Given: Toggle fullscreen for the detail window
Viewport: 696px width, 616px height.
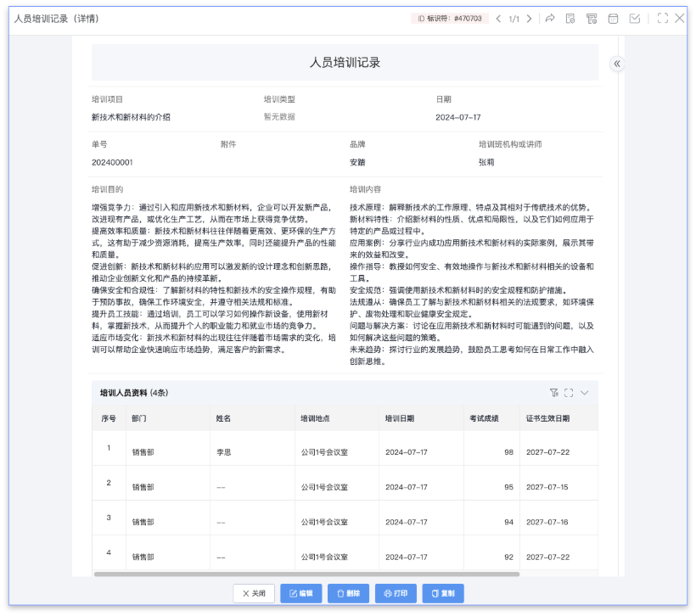Looking at the screenshot, I should click(662, 19).
